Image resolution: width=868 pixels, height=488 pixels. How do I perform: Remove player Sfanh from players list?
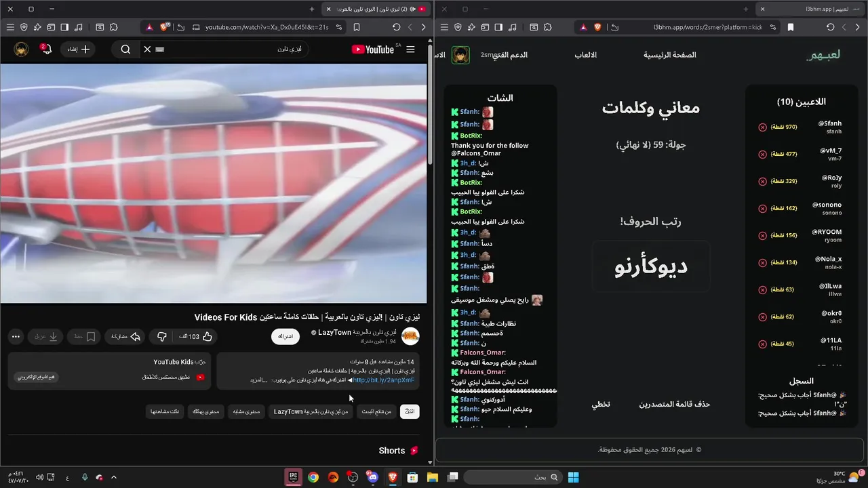tap(762, 127)
